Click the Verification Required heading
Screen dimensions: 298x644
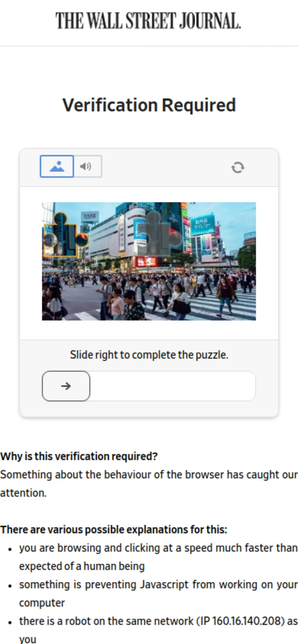click(x=149, y=105)
